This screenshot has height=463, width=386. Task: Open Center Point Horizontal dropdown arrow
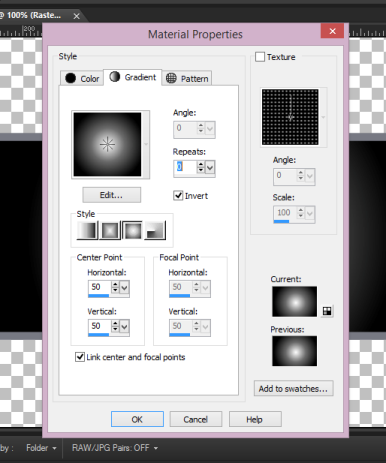click(124, 287)
